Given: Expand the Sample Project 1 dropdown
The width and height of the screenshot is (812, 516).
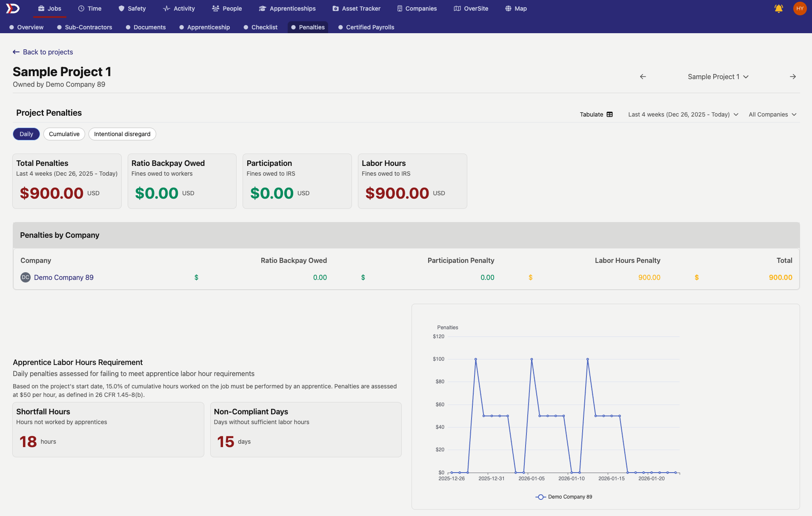Looking at the screenshot, I should pyautogui.click(x=718, y=77).
